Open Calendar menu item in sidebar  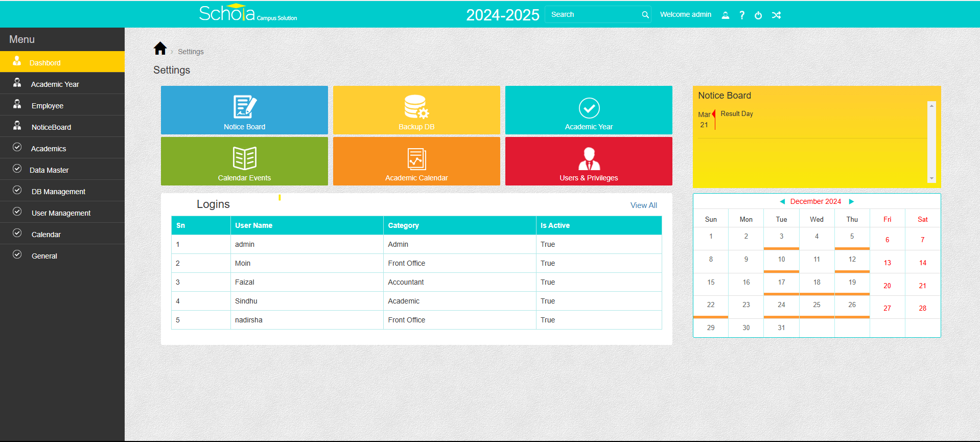tap(46, 235)
